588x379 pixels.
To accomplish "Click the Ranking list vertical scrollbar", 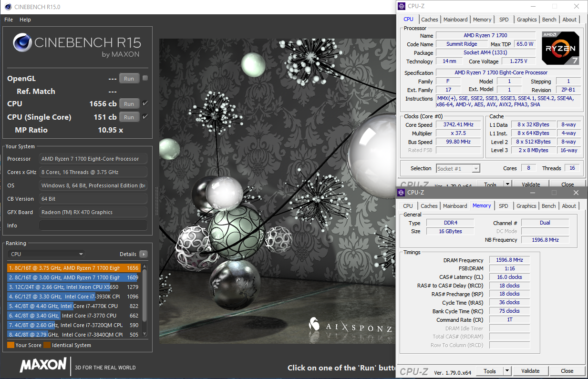I will pyautogui.click(x=144, y=300).
